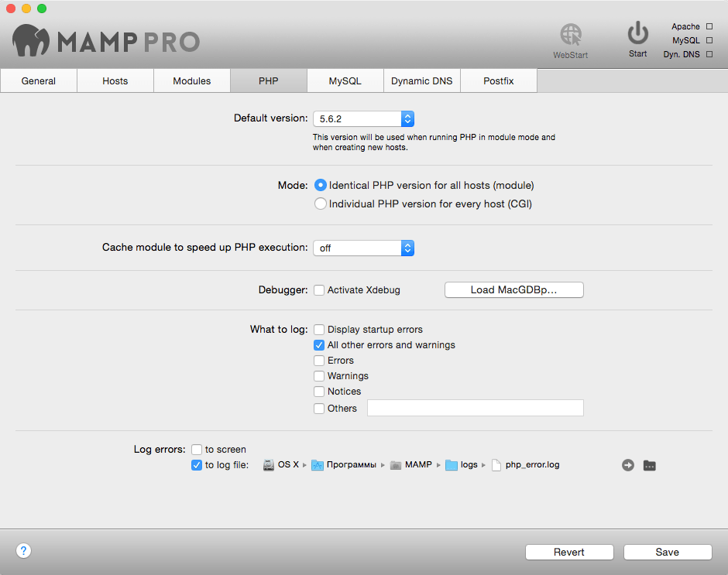Click 'php_error.log' file name in path
The image size is (728, 575).
[533, 465]
